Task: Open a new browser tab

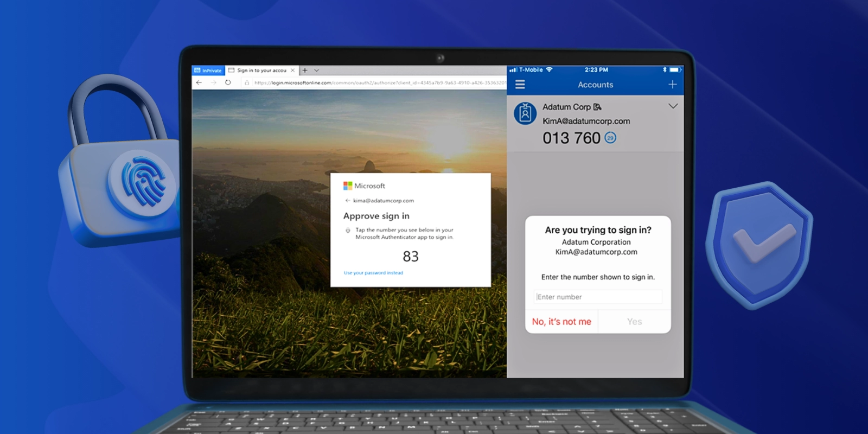Action: click(305, 71)
